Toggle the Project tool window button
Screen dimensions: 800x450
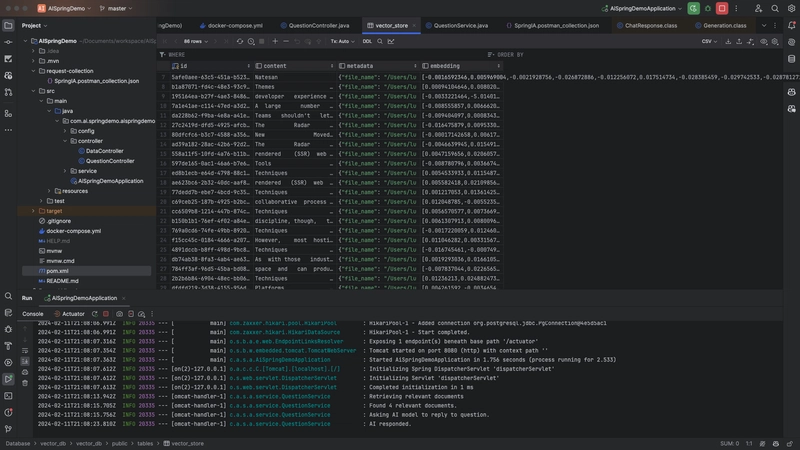(x=8, y=25)
